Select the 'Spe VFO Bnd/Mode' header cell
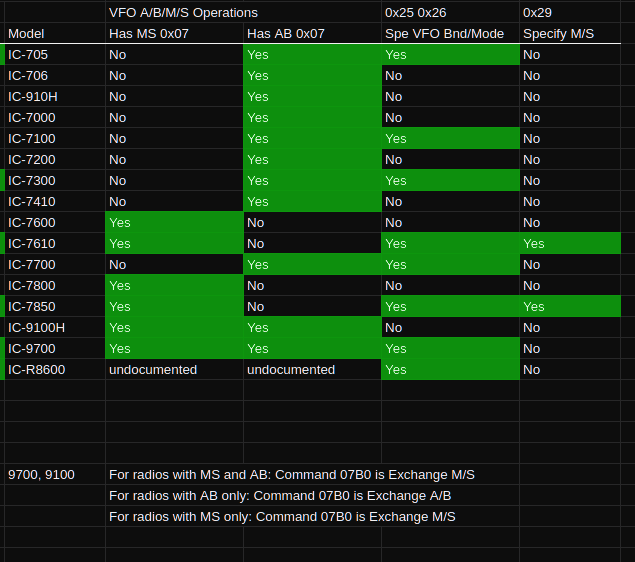Viewport: 635px width, 562px height. tap(450, 33)
